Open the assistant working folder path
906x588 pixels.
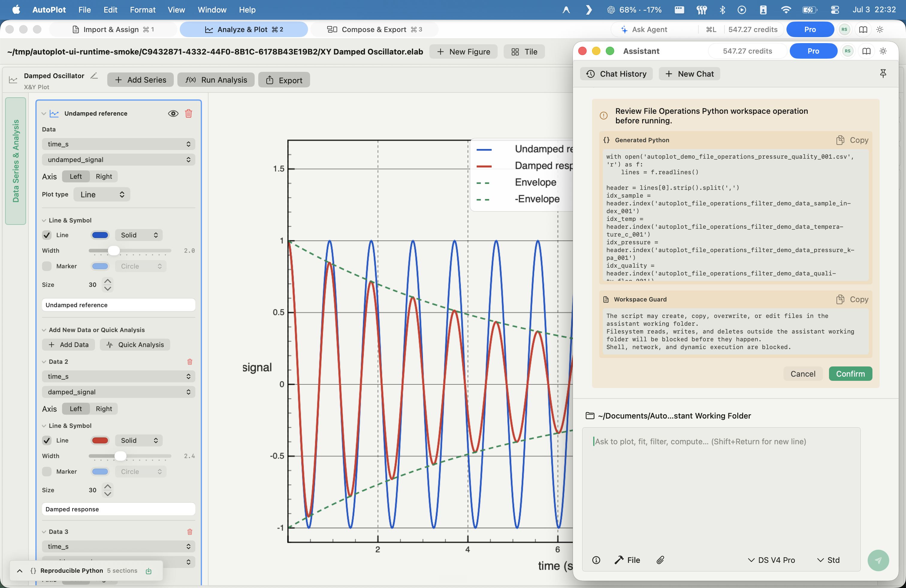pyautogui.click(x=668, y=416)
